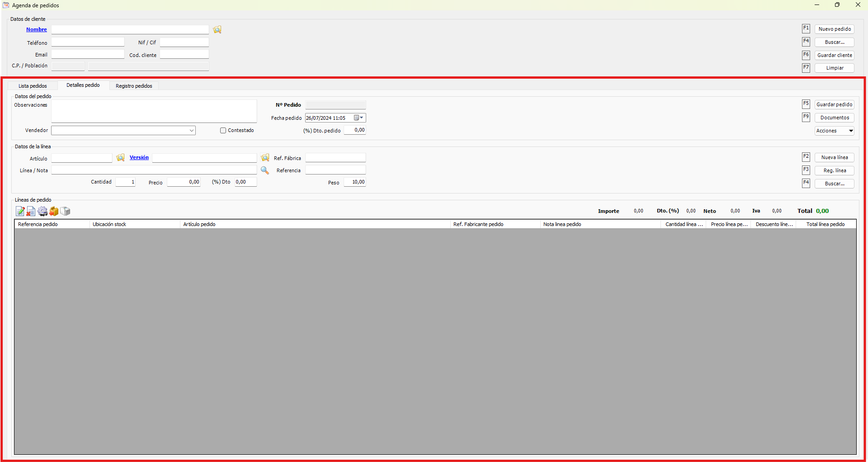The width and height of the screenshot is (868, 462).
Task: Click into the Observaciones text box
Action: tap(154, 111)
